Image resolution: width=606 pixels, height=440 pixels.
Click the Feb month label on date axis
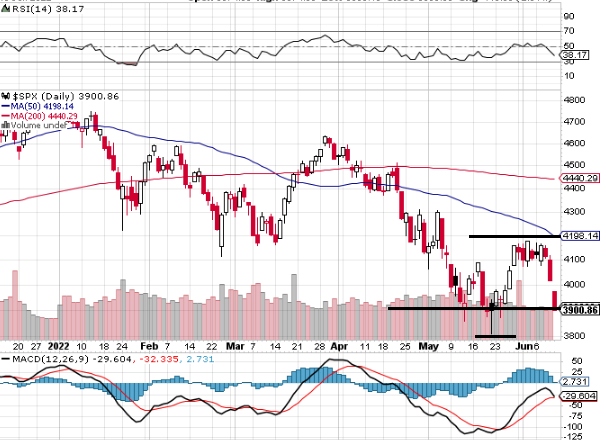pyautogui.click(x=149, y=346)
